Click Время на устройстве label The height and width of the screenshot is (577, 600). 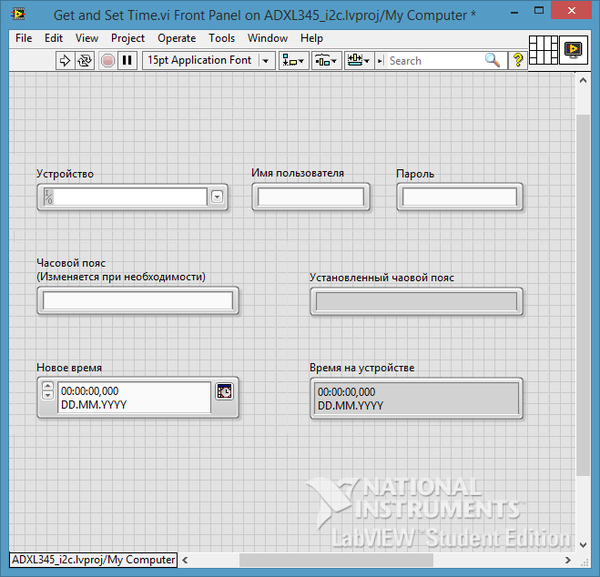click(x=362, y=368)
